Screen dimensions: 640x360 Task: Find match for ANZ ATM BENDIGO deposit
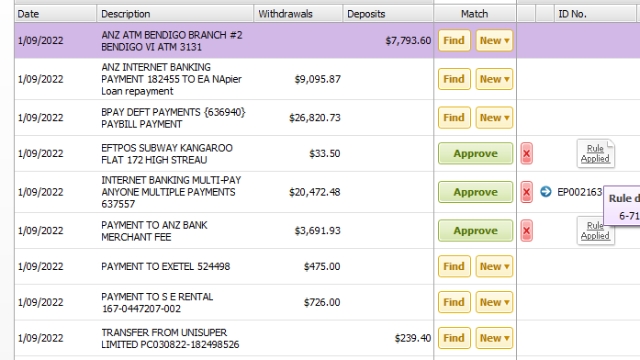pyautogui.click(x=454, y=40)
